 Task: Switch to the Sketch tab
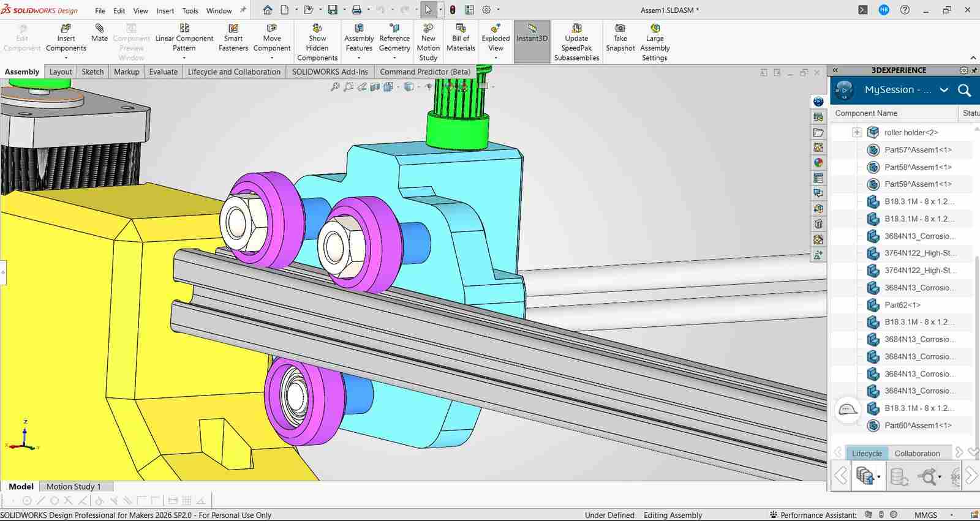coord(92,72)
